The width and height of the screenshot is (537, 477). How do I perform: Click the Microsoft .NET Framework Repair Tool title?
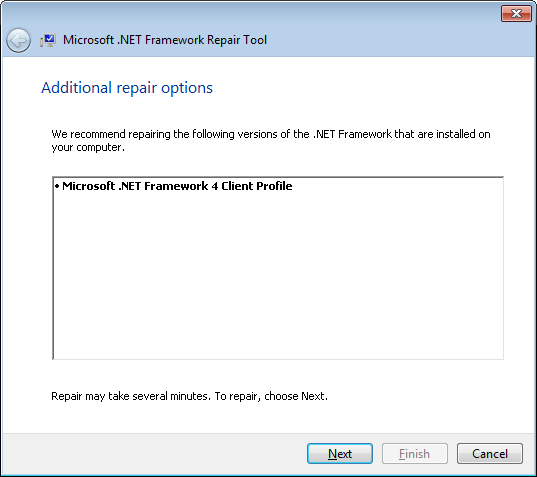[165, 40]
